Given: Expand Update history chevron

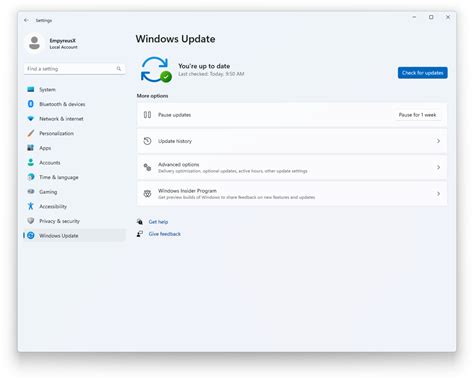Looking at the screenshot, I should 438,141.
